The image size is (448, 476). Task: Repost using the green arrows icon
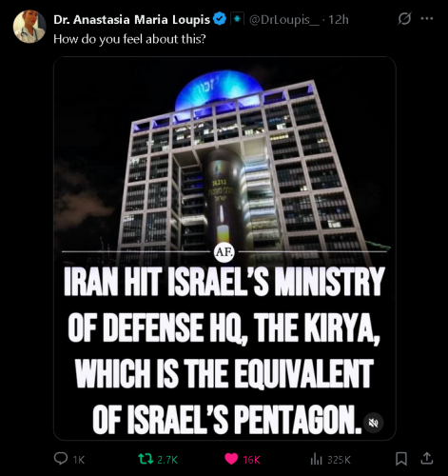146,459
